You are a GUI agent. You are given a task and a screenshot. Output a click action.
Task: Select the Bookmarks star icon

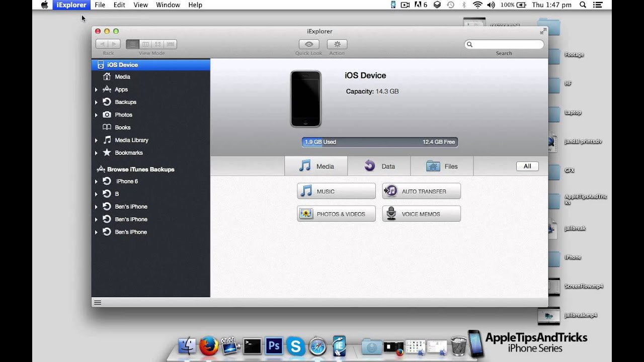[107, 152]
